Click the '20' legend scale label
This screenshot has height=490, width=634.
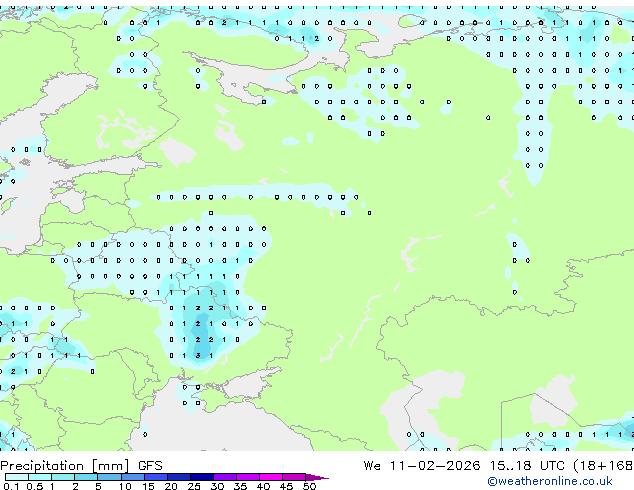point(171,486)
